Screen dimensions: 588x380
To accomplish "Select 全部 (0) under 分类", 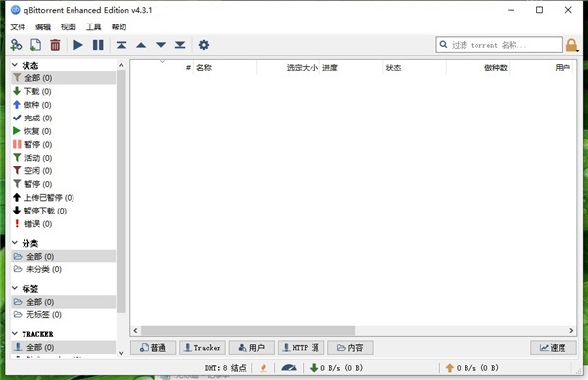I will click(x=63, y=257).
